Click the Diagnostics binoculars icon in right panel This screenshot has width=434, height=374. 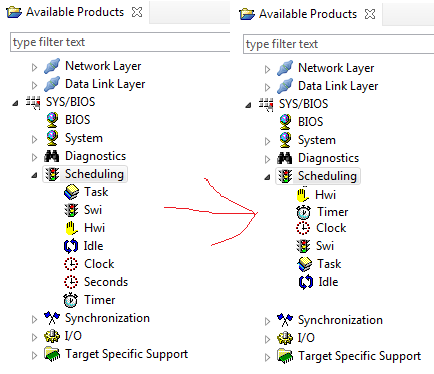tap(285, 158)
